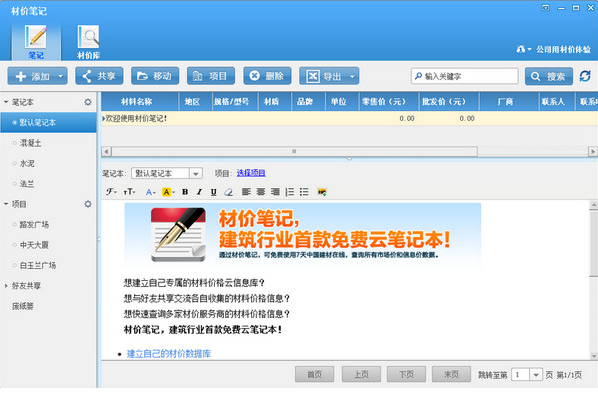
Task: Insert bulleted list
Action: (304, 192)
